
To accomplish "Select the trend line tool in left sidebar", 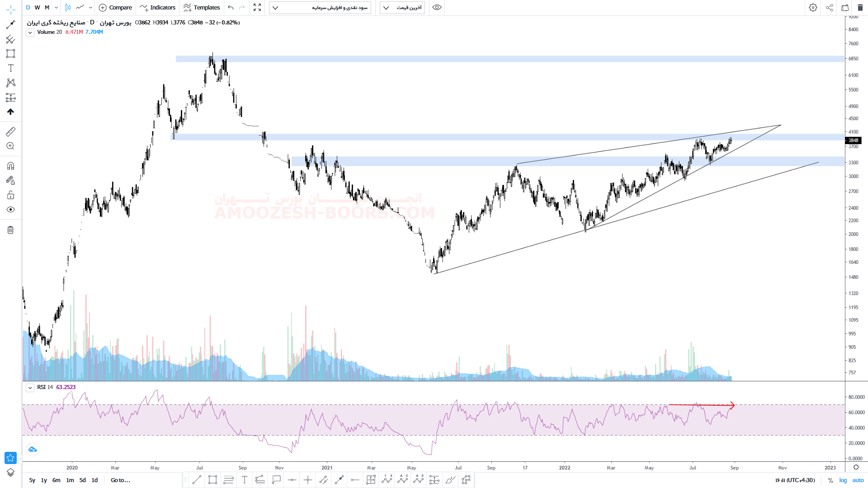I will 10,25.
